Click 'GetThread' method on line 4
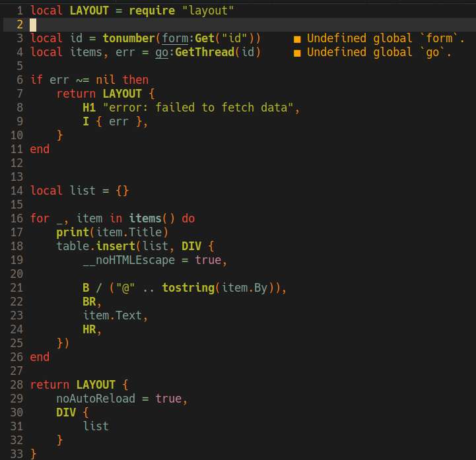Image resolution: width=476 pixels, height=460 pixels. (205, 52)
